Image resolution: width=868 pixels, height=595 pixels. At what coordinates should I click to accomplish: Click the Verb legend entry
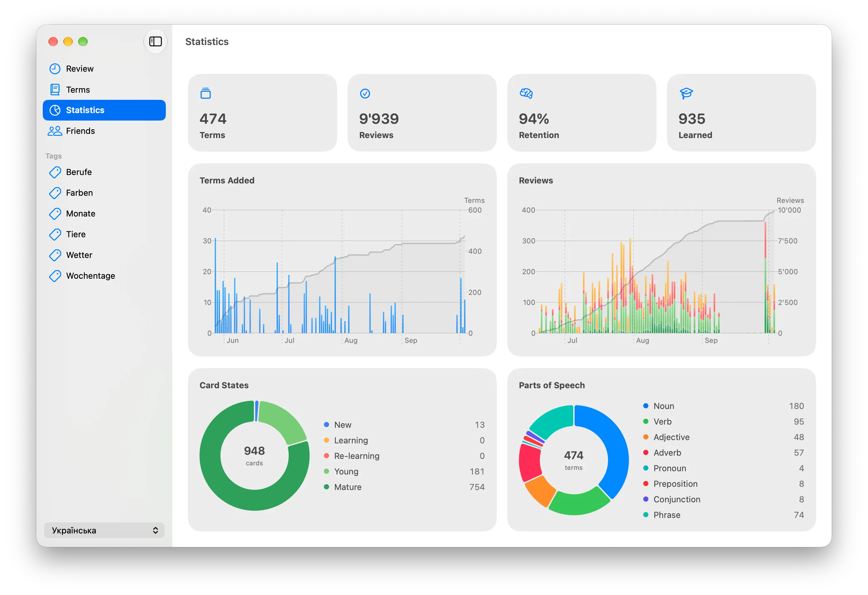point(723,422)
